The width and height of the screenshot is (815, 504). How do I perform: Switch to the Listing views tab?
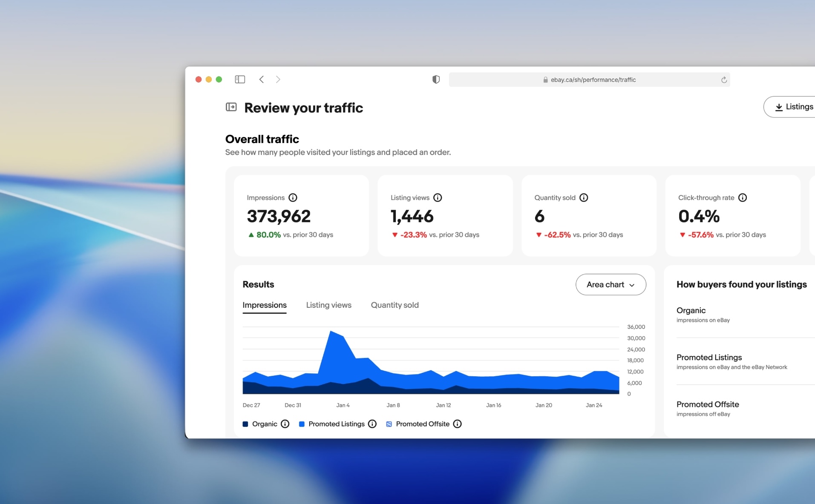click(x=328, y=305)
